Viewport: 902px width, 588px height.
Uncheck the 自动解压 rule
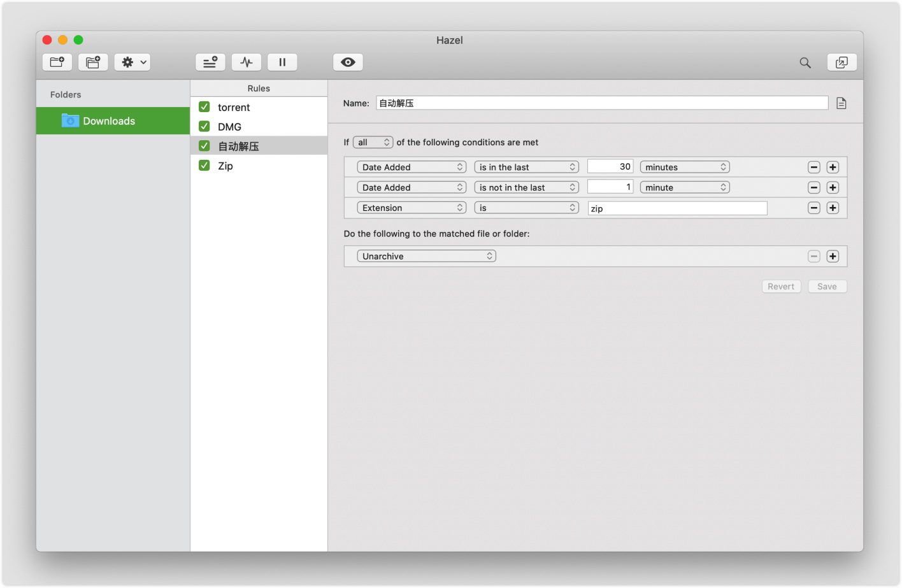204,146
